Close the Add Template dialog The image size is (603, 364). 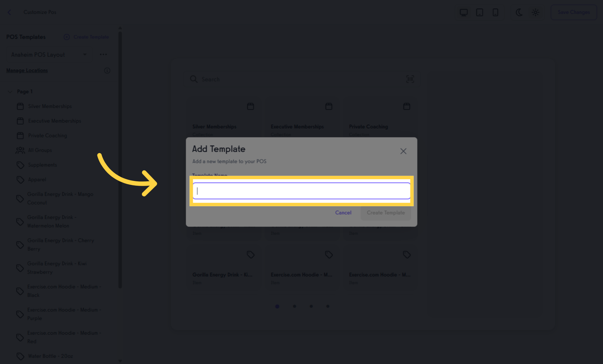[x=403, y=151]
